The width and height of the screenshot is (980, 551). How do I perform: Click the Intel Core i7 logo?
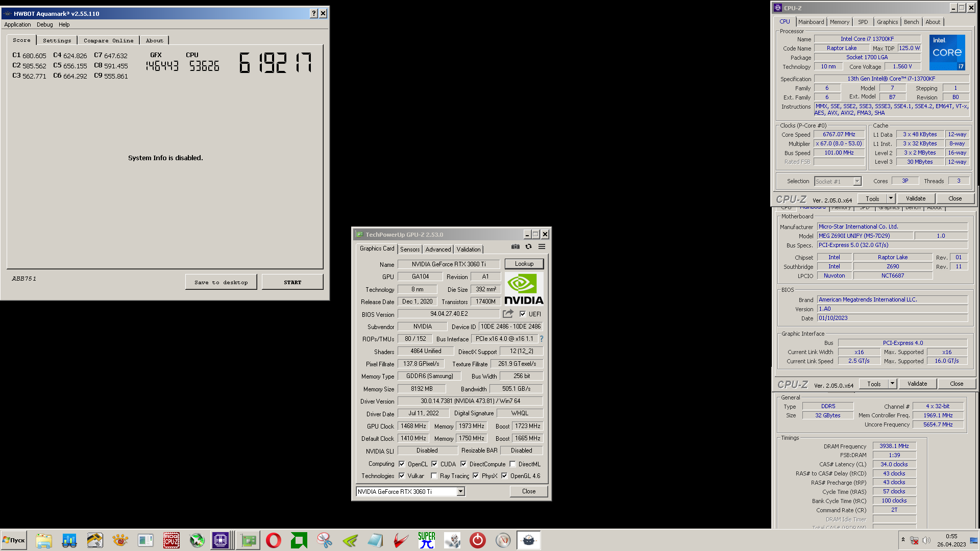click(x=947, y=52)
